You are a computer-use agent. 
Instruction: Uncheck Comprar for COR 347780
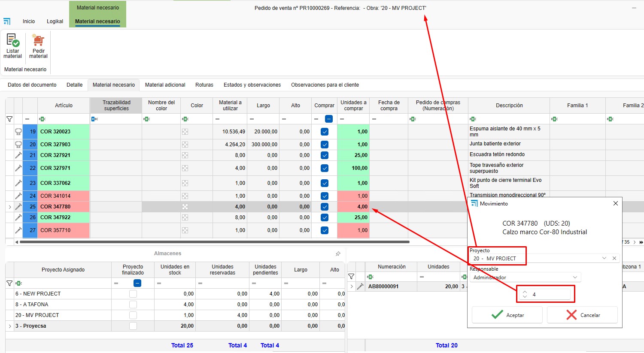pyautogui.click(x=325, y=207)
